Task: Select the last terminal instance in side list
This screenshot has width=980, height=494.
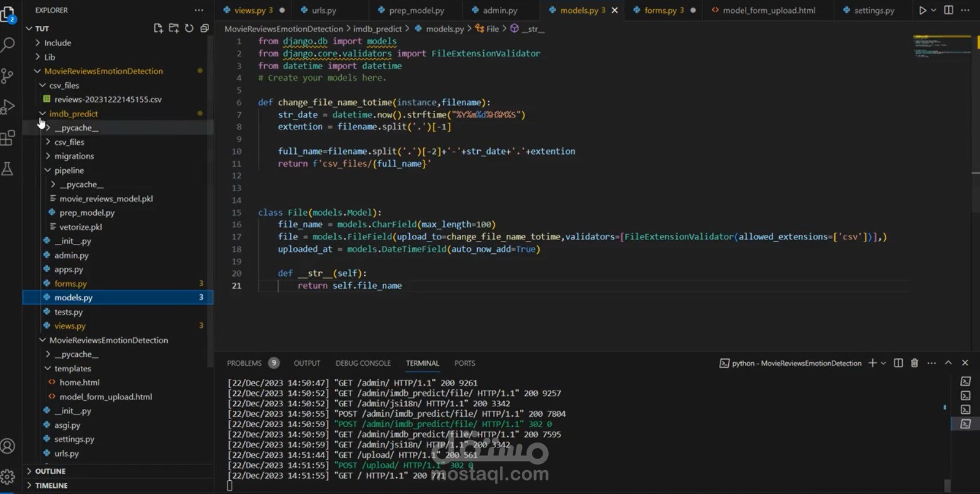Action: [965, 424]
